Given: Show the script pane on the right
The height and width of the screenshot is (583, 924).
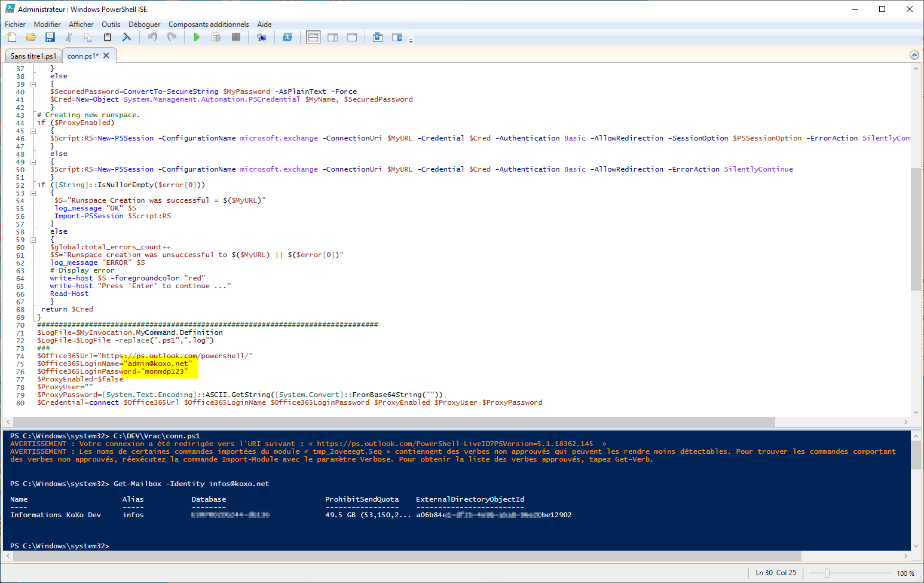Looking at the screenshot, I should pos(333,37).
